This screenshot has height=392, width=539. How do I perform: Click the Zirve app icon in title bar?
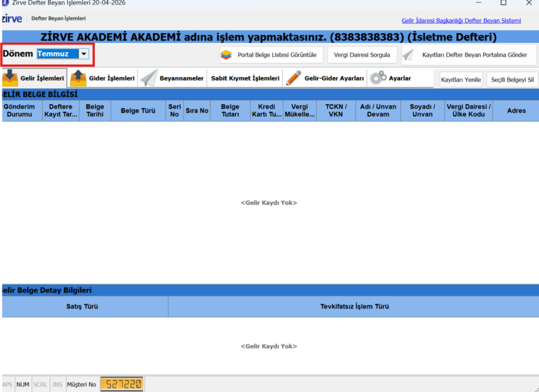click(x=5, y=3)
